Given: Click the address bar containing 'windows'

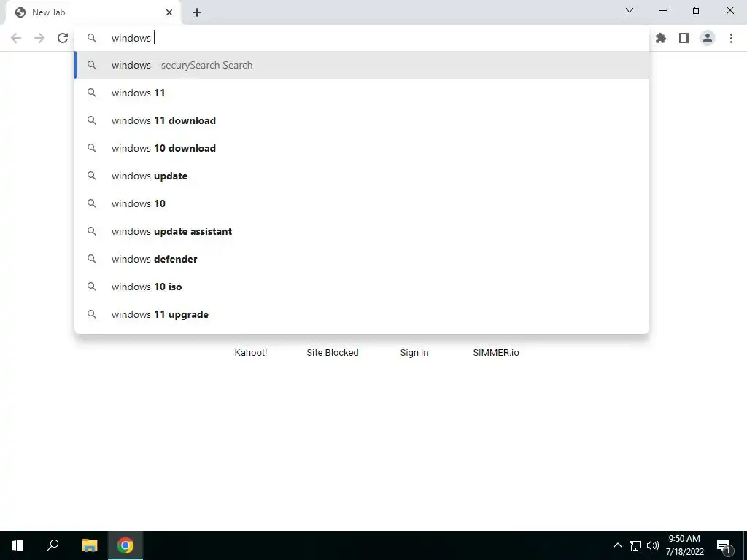Looking at the screenshot, I should [362, 38].
